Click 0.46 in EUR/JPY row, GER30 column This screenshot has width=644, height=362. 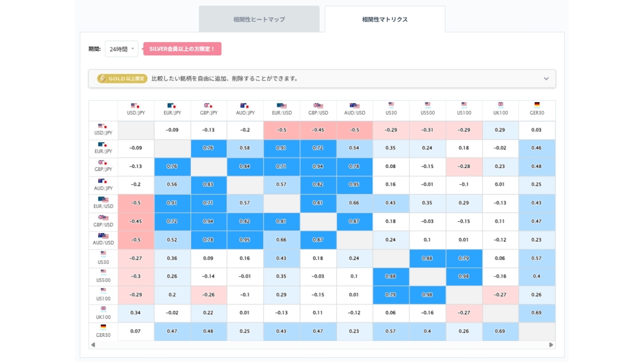pyautogui.click(x=537, y=148)
